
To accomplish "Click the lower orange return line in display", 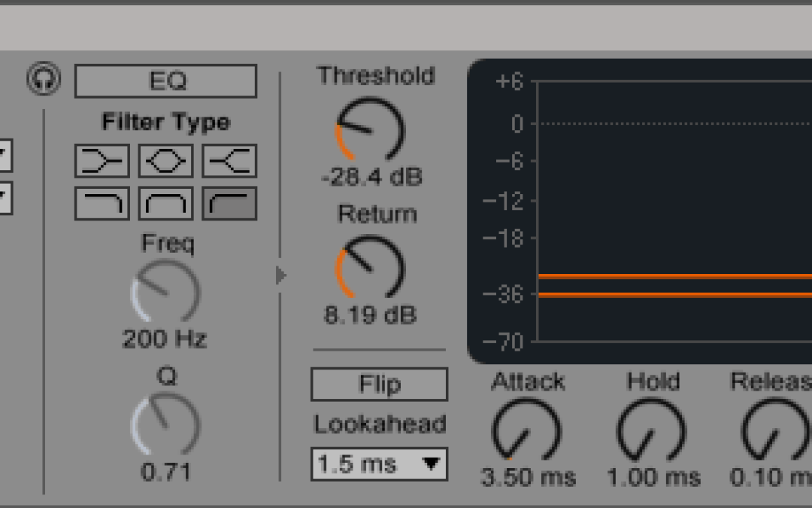I will click(x=675, y=295).
